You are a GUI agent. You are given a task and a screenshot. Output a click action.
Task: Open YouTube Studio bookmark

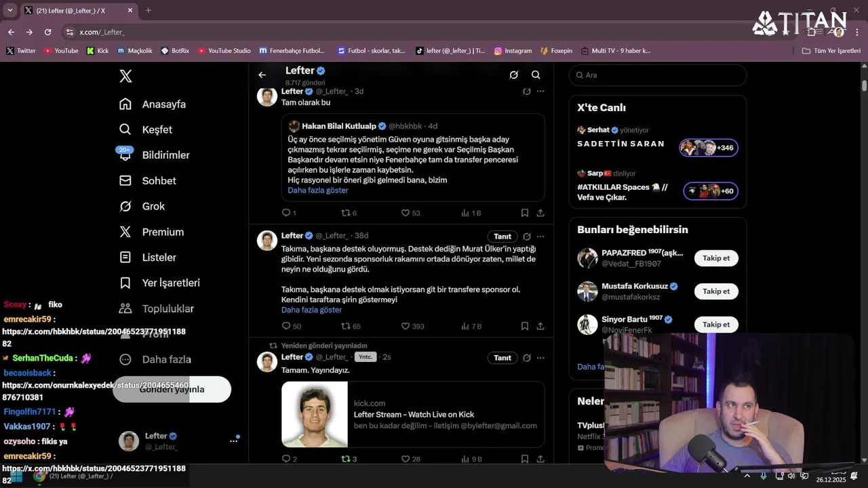224,51
